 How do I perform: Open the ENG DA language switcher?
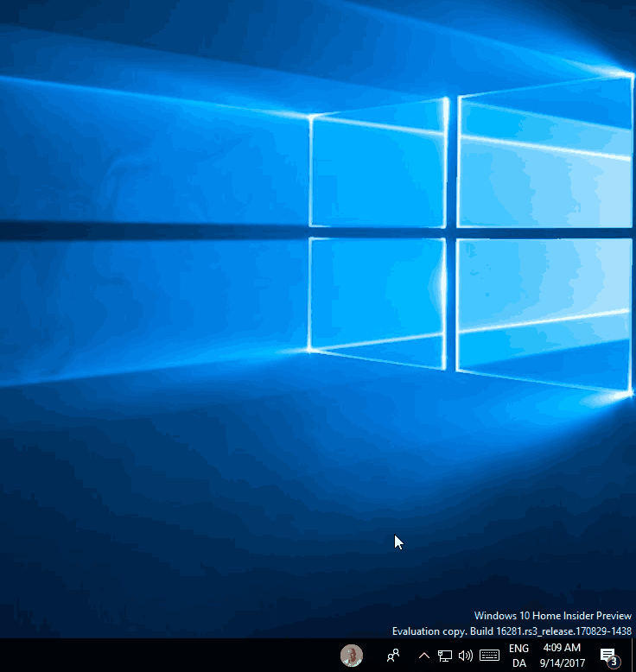pyautogui.click(x=518, y=656)
